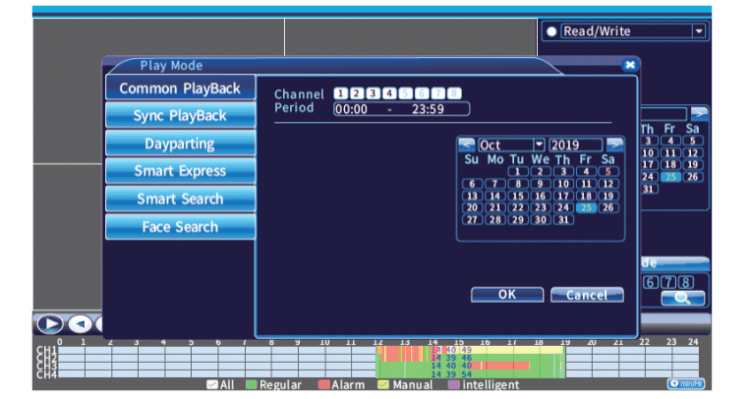Select Dayparting mode
The height and width of the screenshot is (399, 750).
pos(180,143)
